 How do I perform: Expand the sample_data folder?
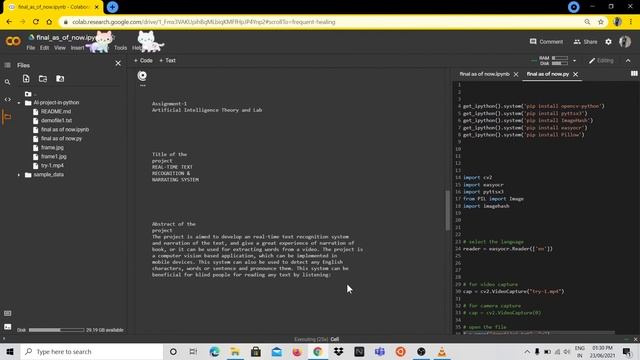point(19,175)
